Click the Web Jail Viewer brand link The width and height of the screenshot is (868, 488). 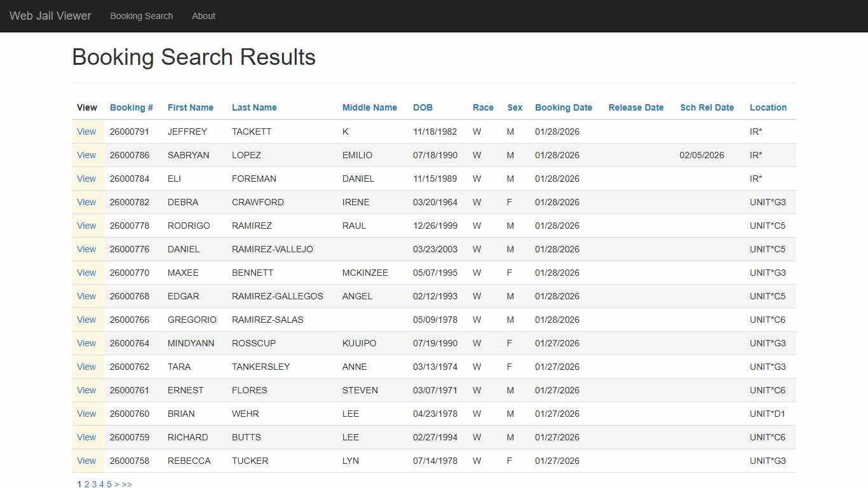point(50,16)
